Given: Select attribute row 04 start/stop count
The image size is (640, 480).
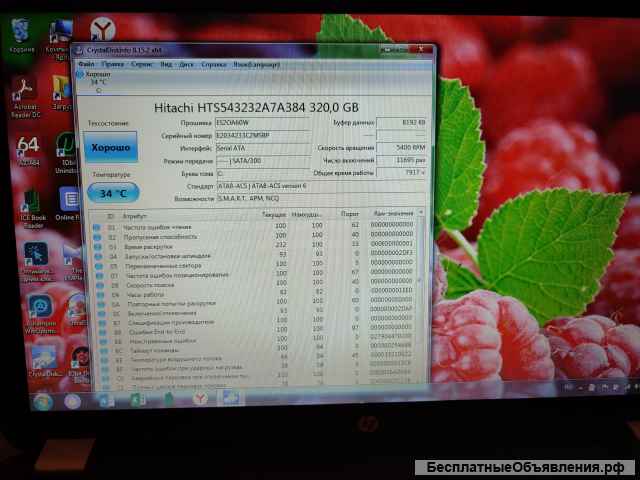Looking at the screenshot, I should (255, 255).
